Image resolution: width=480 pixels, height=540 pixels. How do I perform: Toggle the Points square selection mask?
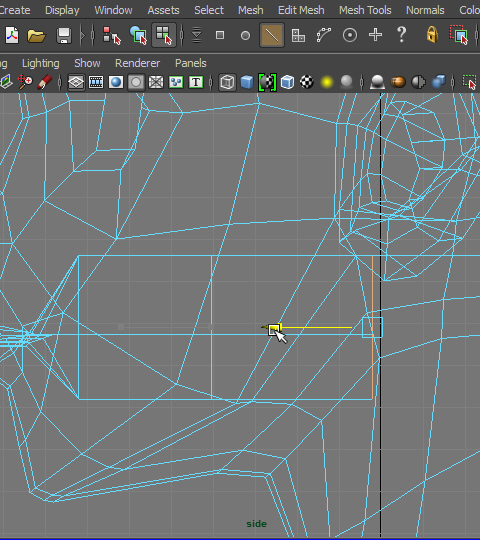220,35
